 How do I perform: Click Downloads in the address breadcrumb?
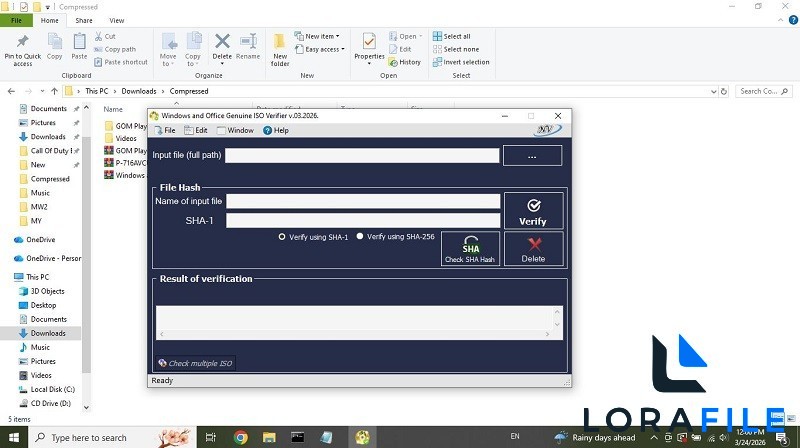coord(139,91)
